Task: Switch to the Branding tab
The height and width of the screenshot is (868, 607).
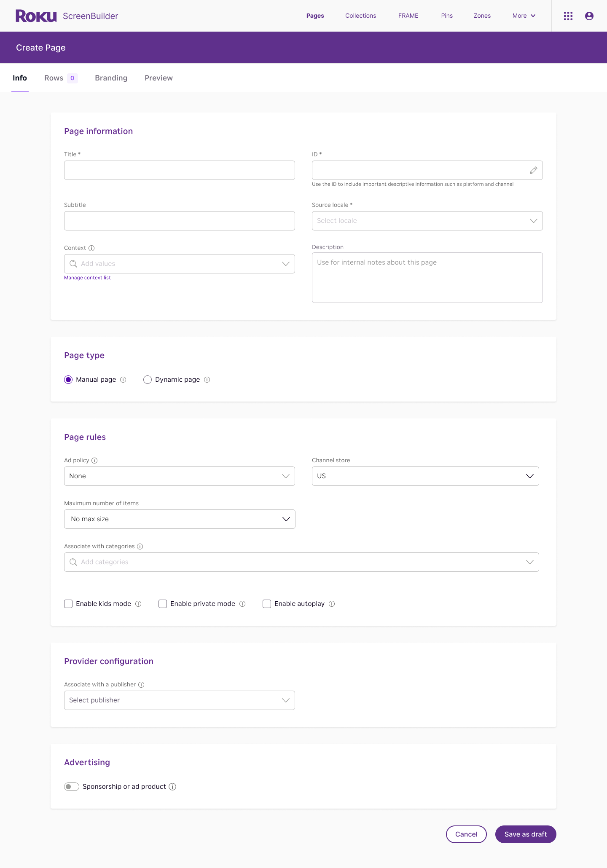Action: [x=111, y=78]
